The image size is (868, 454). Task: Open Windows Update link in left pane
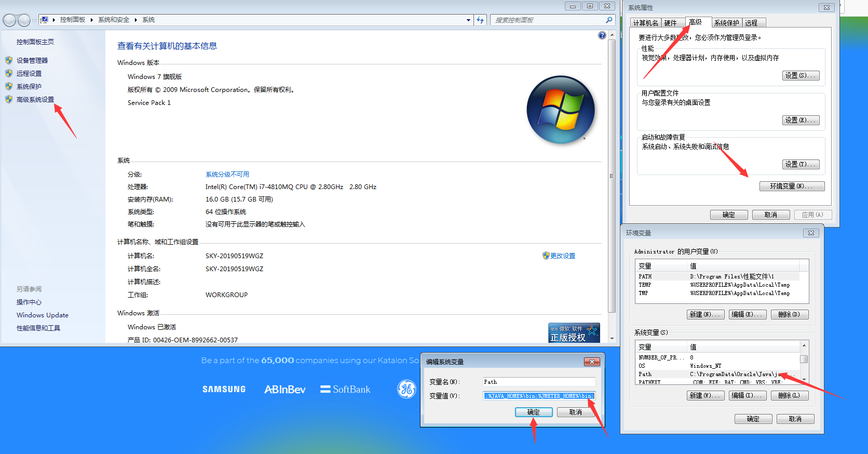(43, 315)
